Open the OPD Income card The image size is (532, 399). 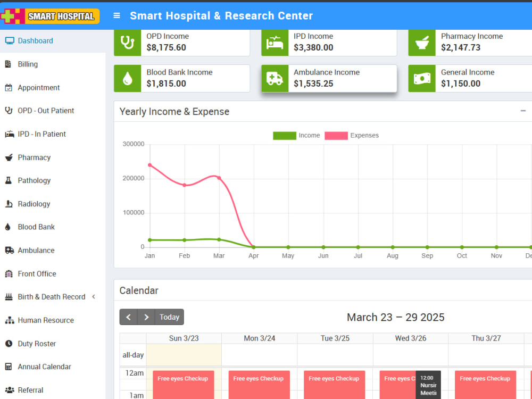(x=182, y=43)
